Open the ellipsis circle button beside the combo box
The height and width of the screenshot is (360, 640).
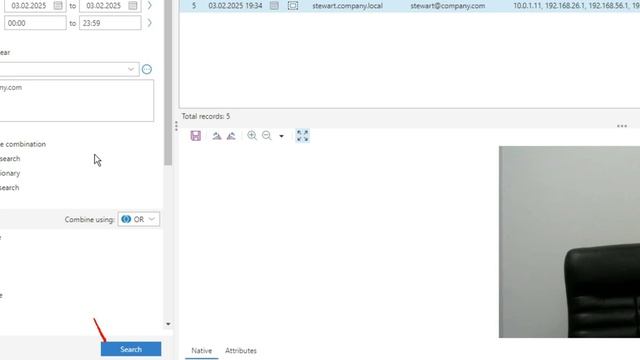point(147,69)
